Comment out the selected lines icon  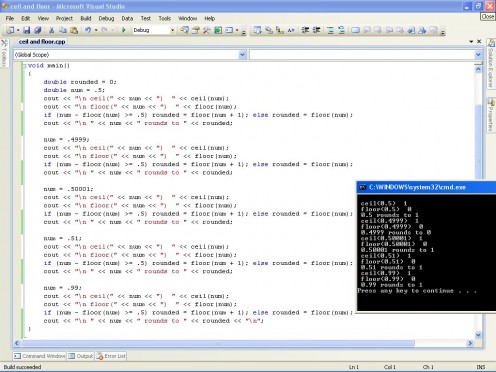click(x=330, y=30)
